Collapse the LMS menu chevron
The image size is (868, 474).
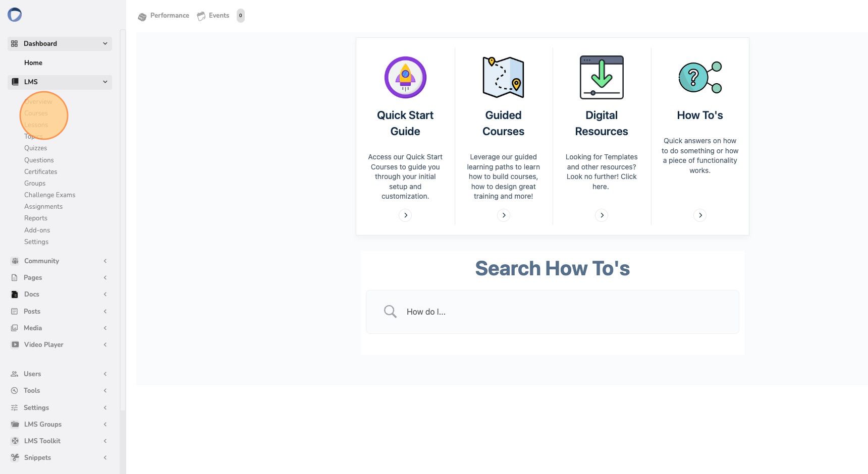tap(105, 82)
